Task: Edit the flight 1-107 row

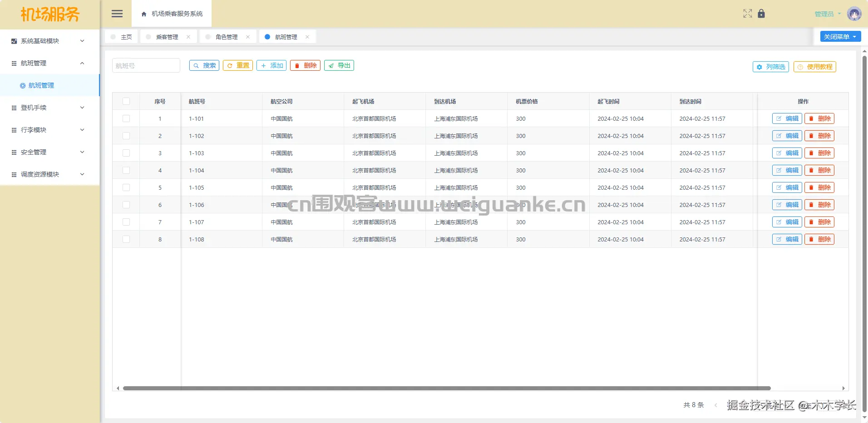Action: point(787,222)
